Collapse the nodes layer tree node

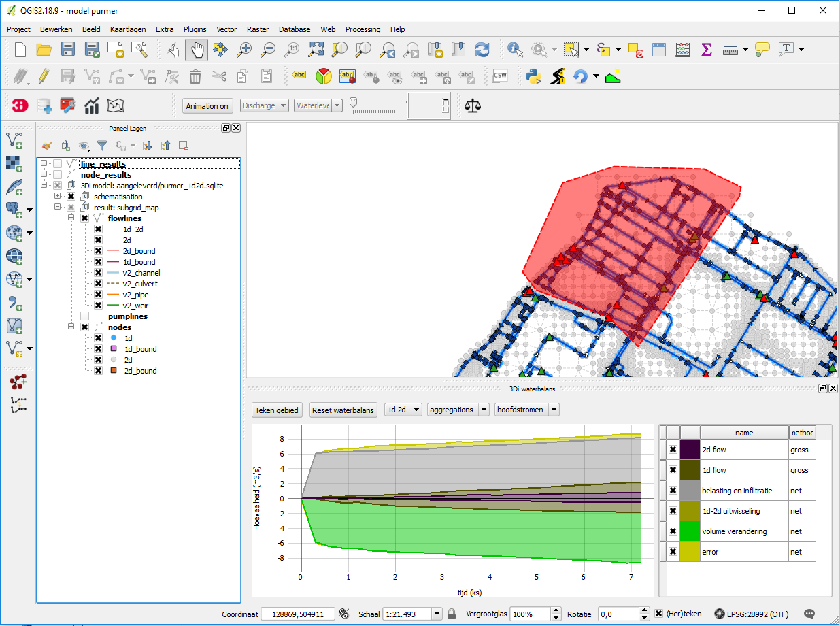(x=71, y=327)
